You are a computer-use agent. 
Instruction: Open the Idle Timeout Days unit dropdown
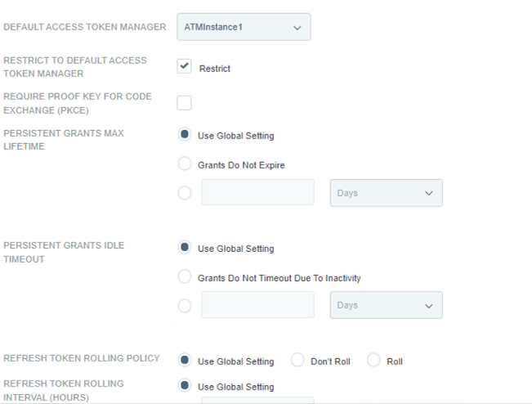coord(386,305)
